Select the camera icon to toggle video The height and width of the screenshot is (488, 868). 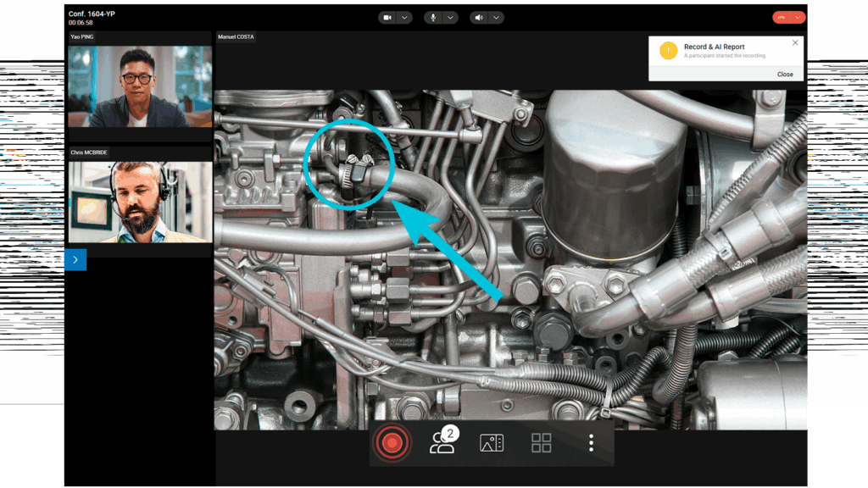[x=387, y=17]
